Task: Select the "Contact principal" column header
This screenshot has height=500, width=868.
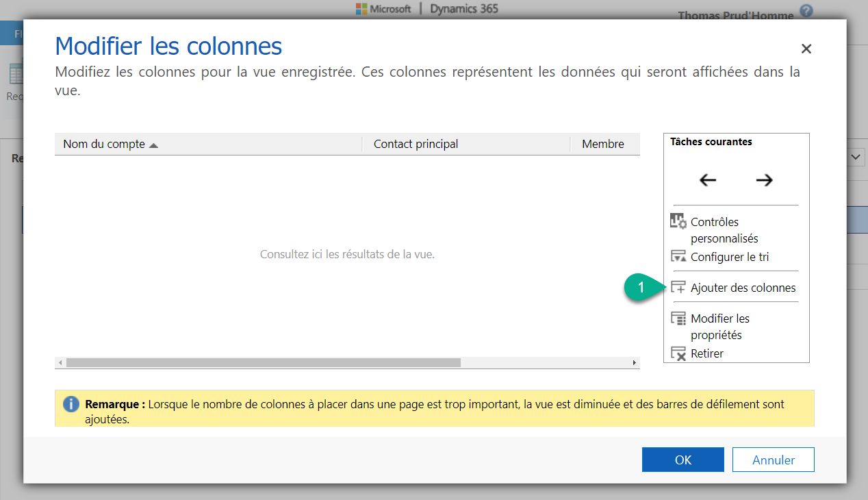Action: tap(415, 144)
